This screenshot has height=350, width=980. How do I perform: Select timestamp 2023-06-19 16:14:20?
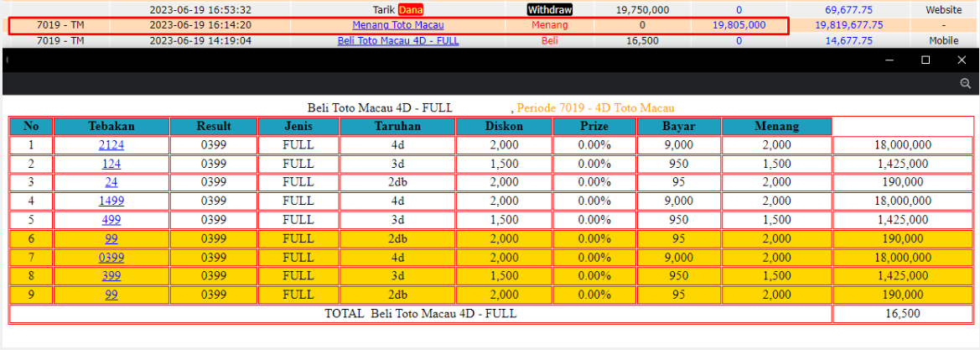pyautogui.click(x=200, y=25)
